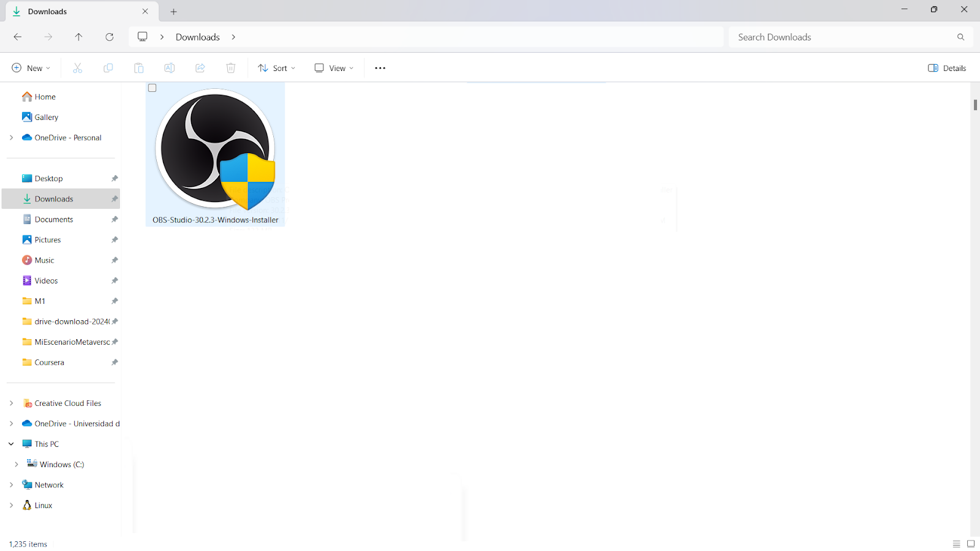The width and height of the screenshot is (980, 551).
Task: Click the Delete trash icon
Action: [x=231, y=68]
